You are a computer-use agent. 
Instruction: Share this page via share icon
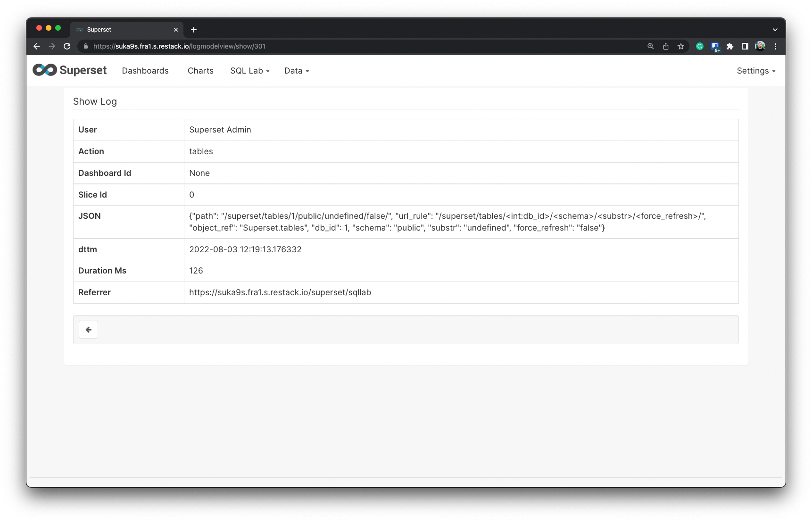point(666,46)
